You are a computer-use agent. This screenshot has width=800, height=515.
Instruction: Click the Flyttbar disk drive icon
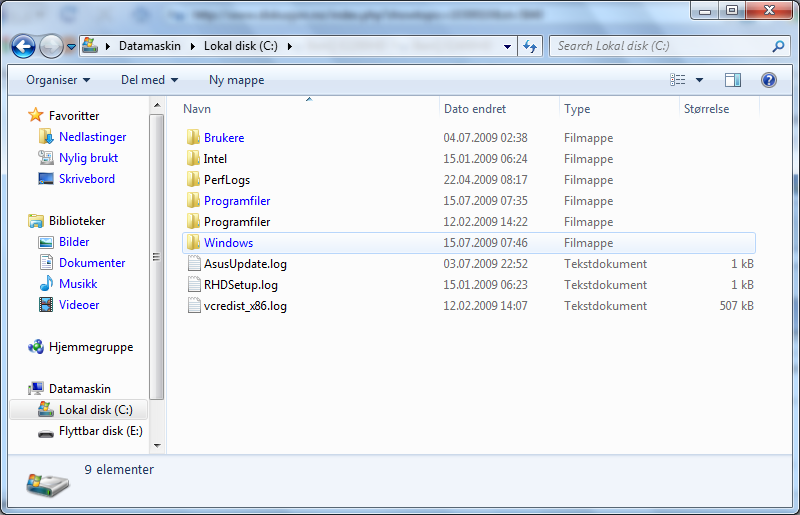tap(46, 433)
